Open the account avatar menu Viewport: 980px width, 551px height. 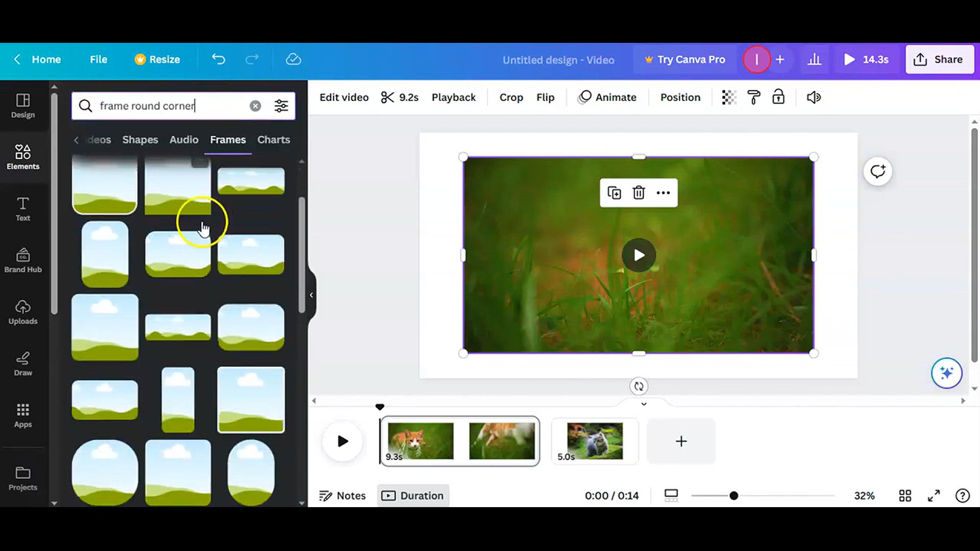click(x=756, y=59)
